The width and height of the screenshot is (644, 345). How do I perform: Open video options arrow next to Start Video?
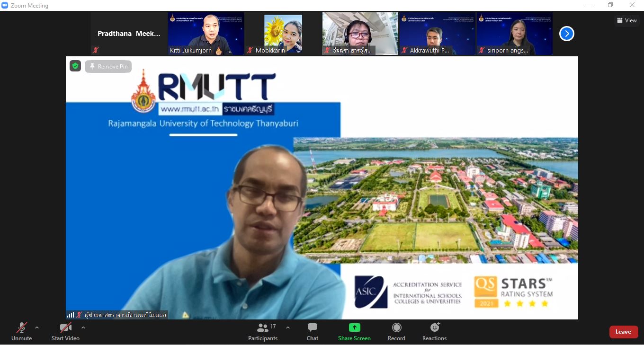[x=83, y=327]
